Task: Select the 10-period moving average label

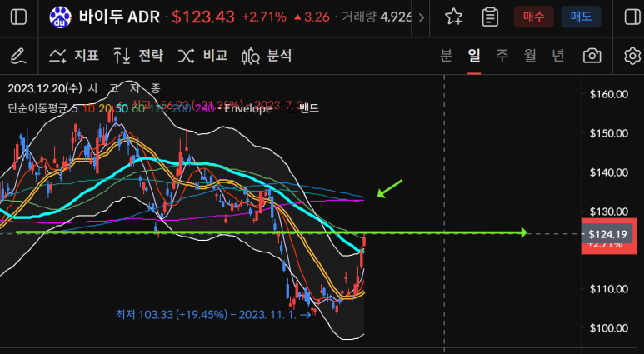Action: tap(88, 109)
